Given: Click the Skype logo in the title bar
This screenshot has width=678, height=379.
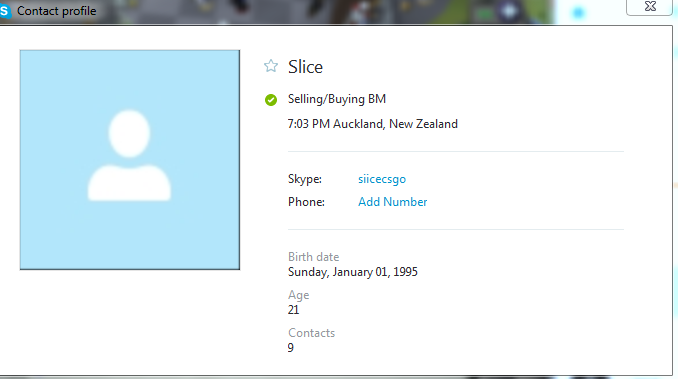Looking at the screenshot, I should [x=5, y=11].
